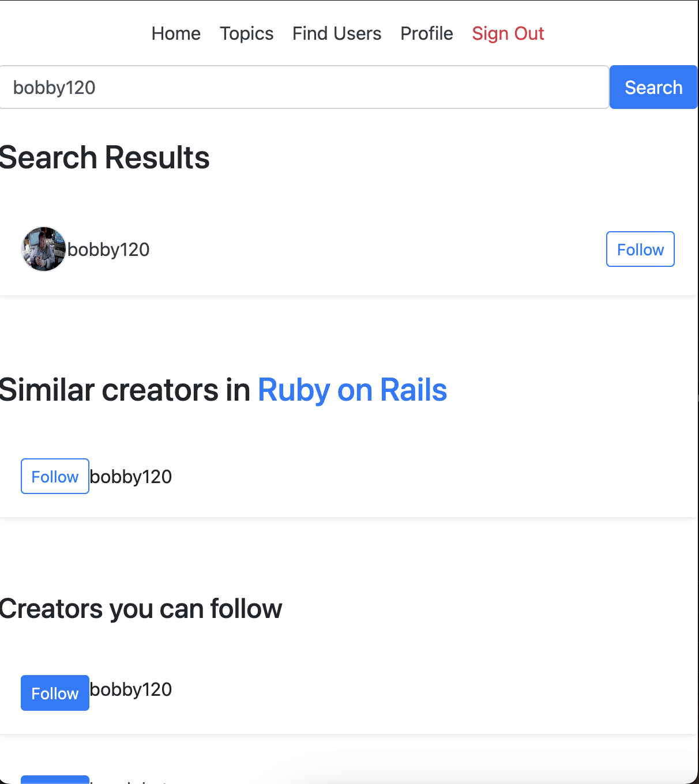This screenshot has width=699, height=784.
Task: Open bobby120's name in Search Results
Action: [x=108, y=250]
